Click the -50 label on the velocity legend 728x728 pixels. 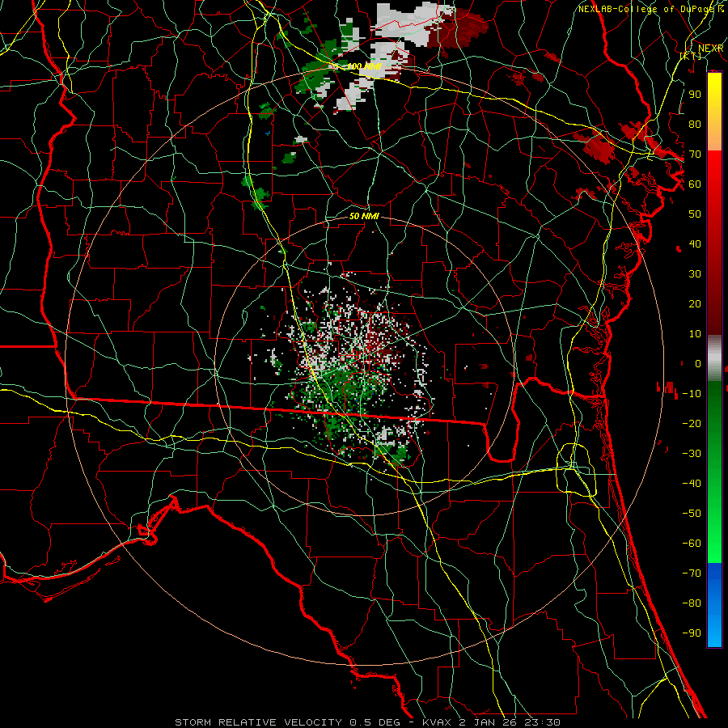[692, 514]
